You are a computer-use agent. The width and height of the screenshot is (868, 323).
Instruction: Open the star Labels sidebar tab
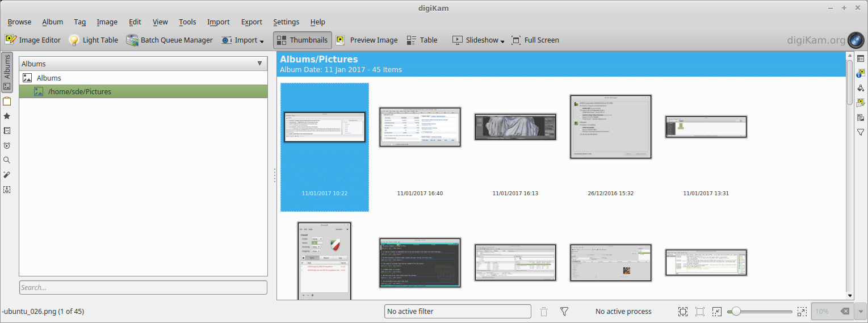[x=7, y=116]
